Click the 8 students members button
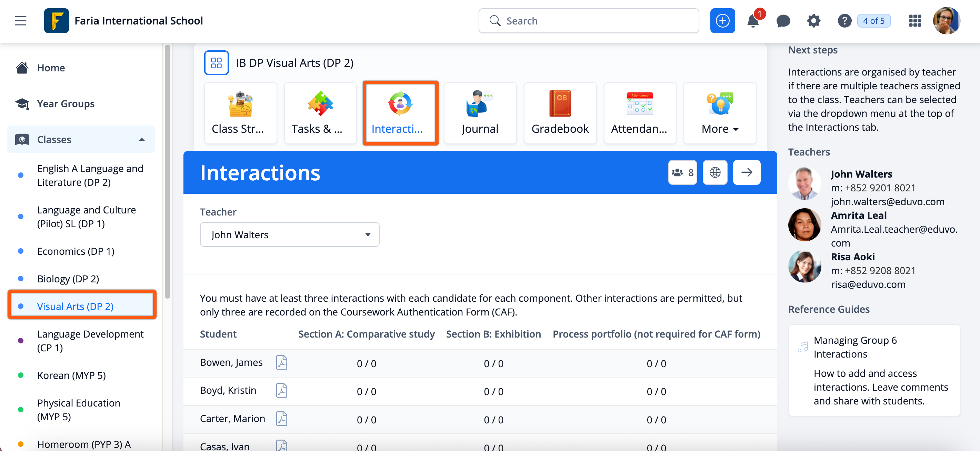 coord(682,173)
